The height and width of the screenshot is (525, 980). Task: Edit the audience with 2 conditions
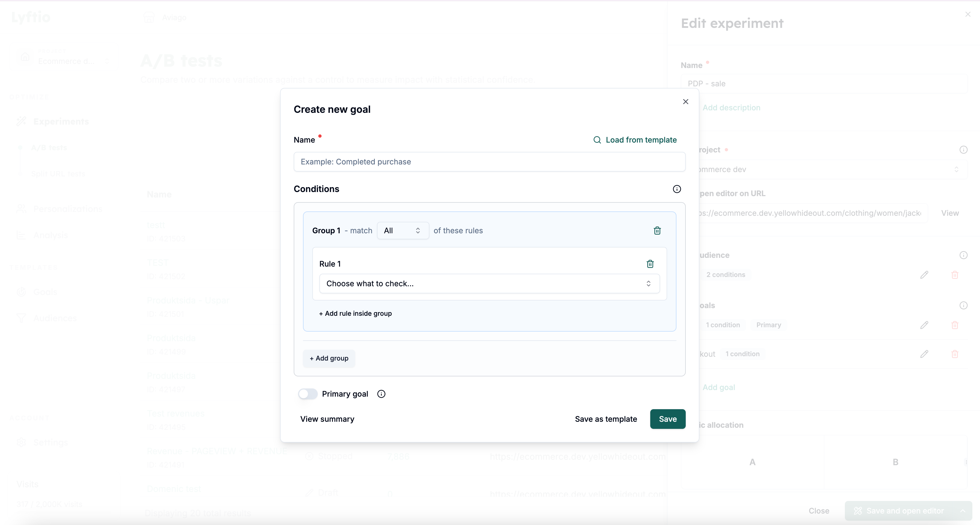[924, 275]
